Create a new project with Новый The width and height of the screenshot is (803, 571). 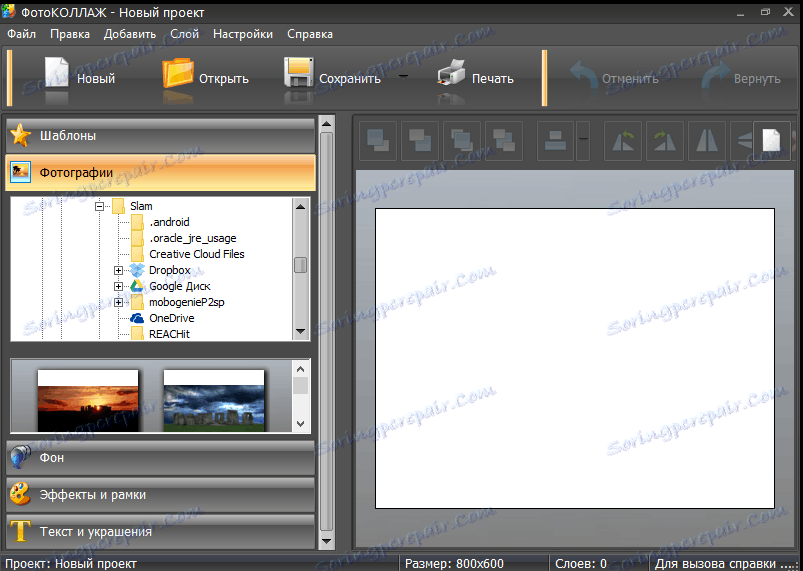pos(79,78)
